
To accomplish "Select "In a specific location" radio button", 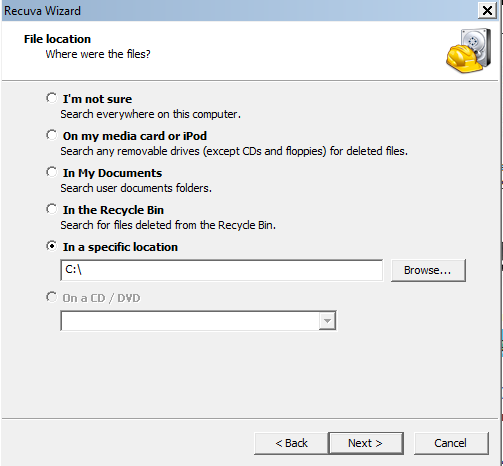I will (52, 246).
